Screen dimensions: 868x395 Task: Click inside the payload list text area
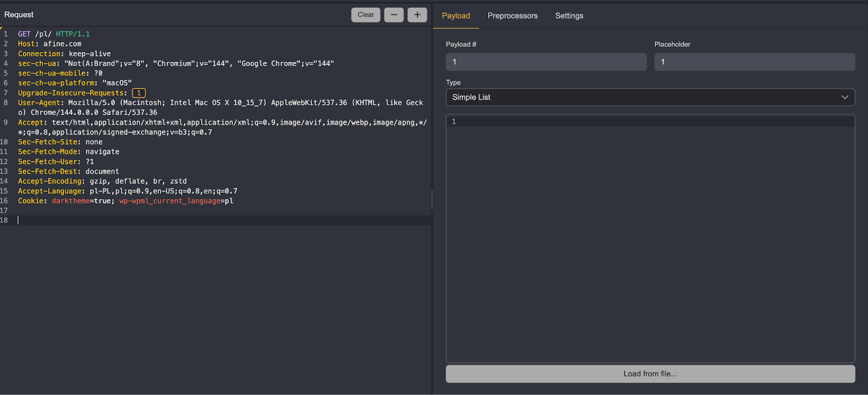[x=650, y=239]
